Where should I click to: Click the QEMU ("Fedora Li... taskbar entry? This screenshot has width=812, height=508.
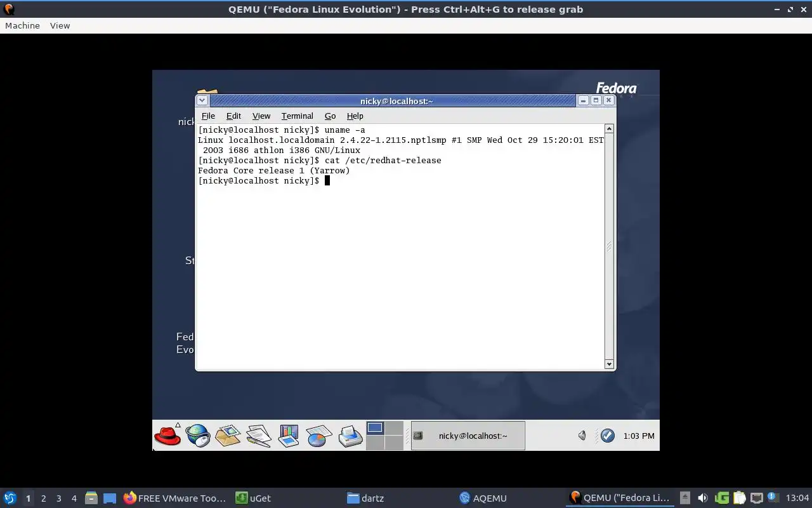coord(620,498)
